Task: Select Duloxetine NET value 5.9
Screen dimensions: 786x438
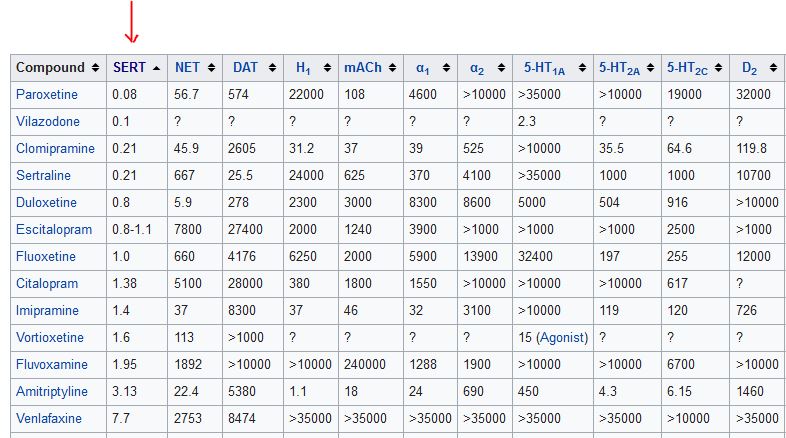Action: pyautogui.click(x=182, y=203)
